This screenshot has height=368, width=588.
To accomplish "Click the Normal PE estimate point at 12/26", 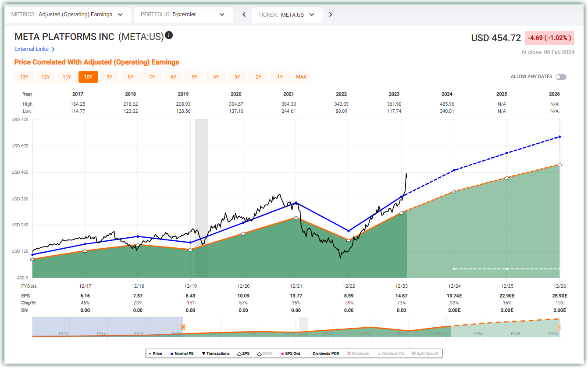I will click(x=559, y=137).
